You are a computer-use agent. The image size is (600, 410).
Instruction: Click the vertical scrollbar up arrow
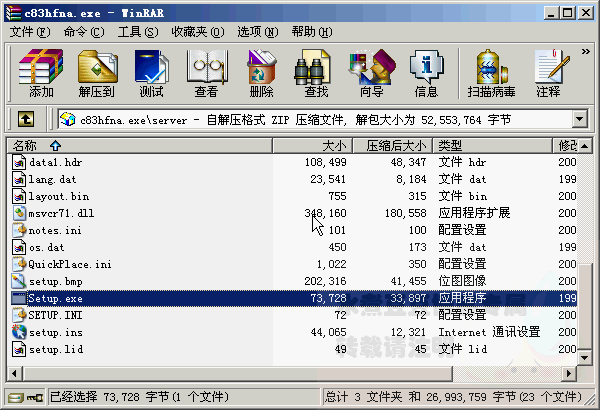[585, 146]
